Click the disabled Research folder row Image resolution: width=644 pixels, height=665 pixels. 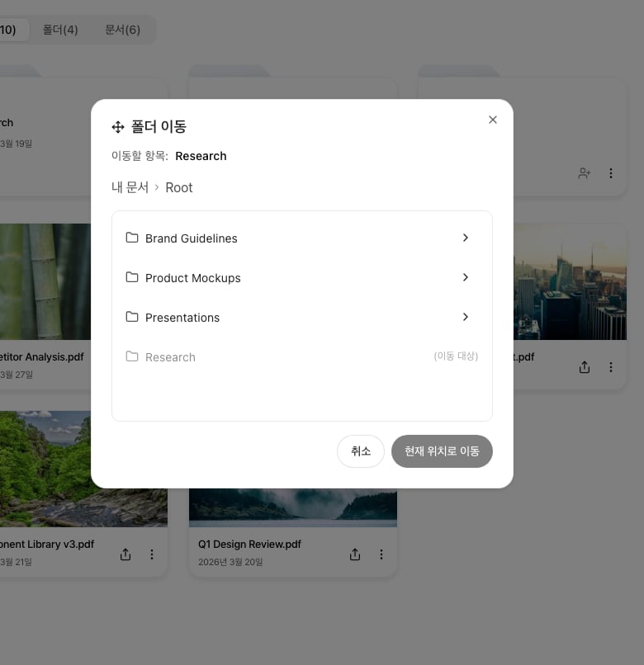tap(302, 356)
